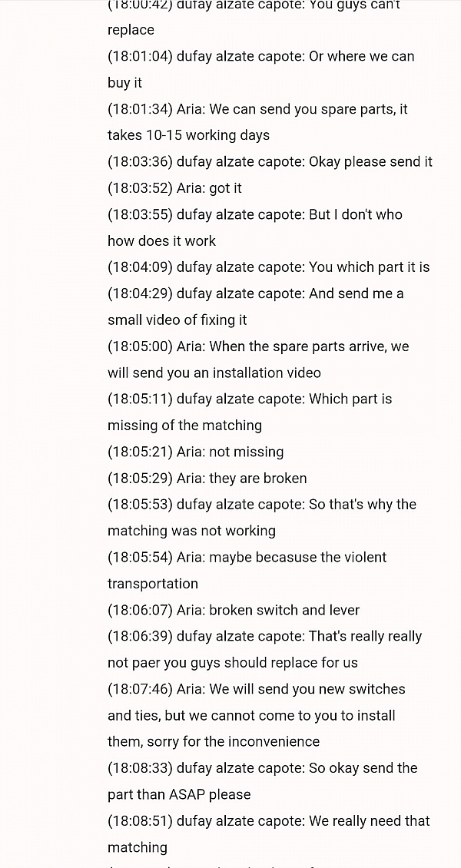Select the "So that's why the matching was not working" message
The height and width of the screenshot is (868, 461).
[x=261, y=517]
